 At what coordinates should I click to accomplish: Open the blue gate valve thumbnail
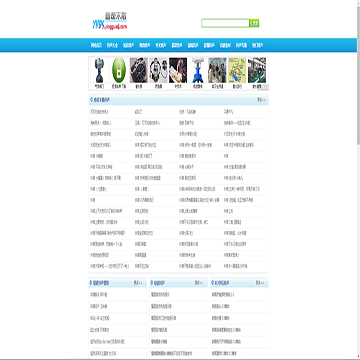click(x=198, y=70)
